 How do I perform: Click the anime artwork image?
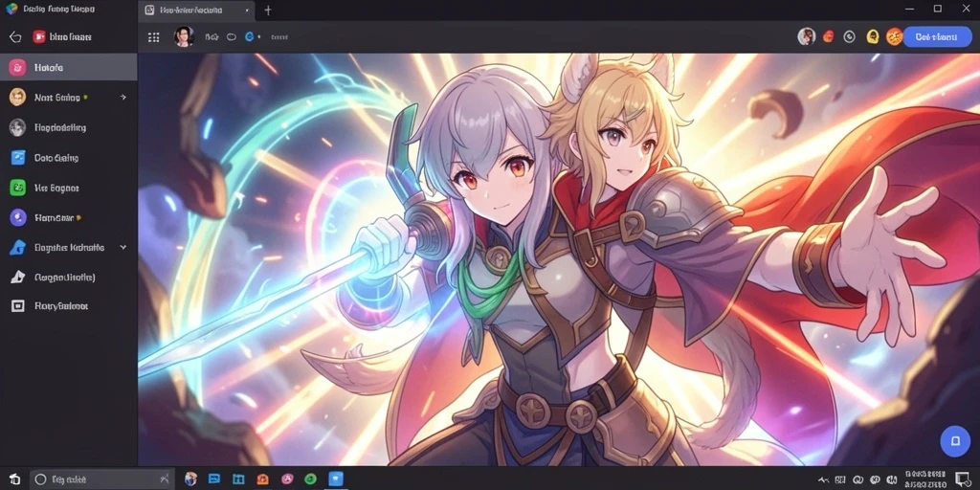click(558, 259)
